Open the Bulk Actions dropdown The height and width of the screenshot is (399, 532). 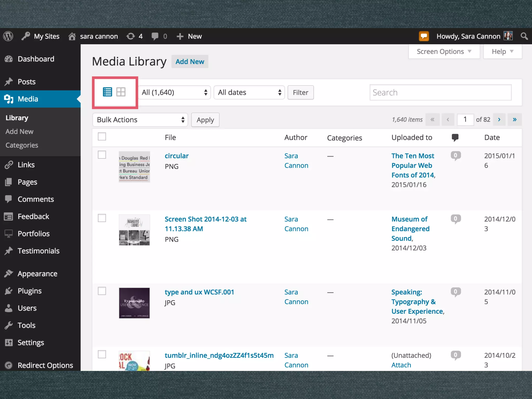point(140,120)
